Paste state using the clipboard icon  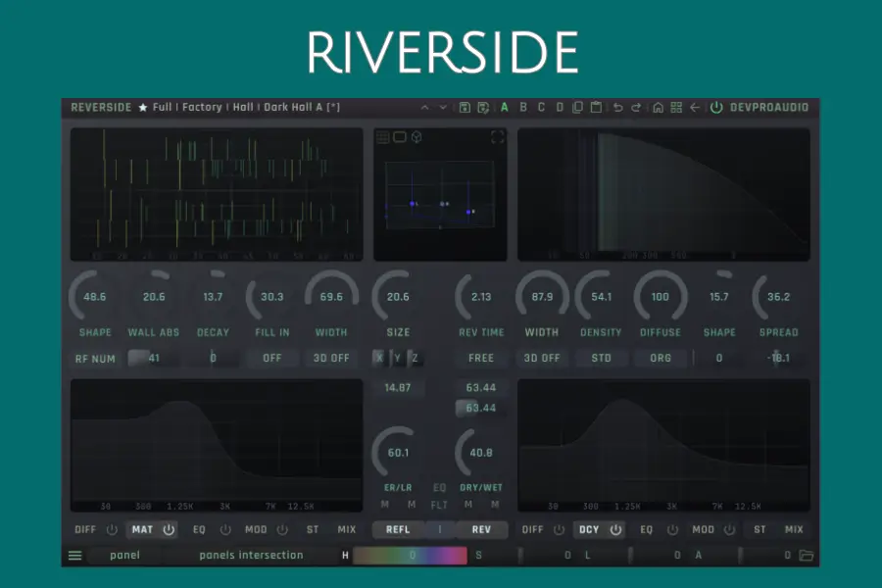click(x=596, y=108)
